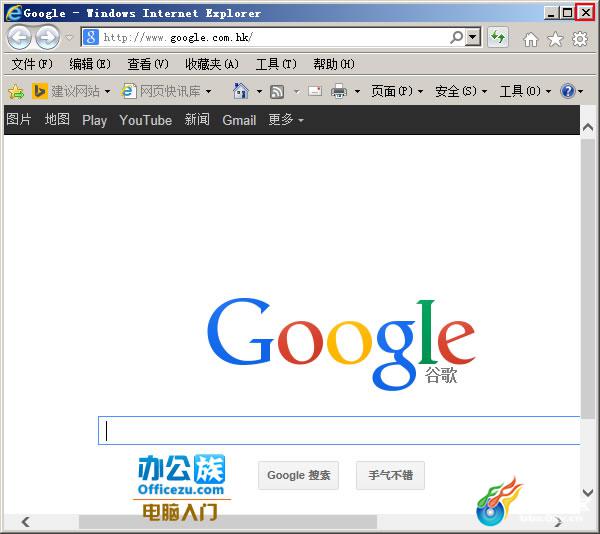Open the Tools gear icon
Viewport: 600px width, 534px height.
pyautogui.click(x=580, y=39)
